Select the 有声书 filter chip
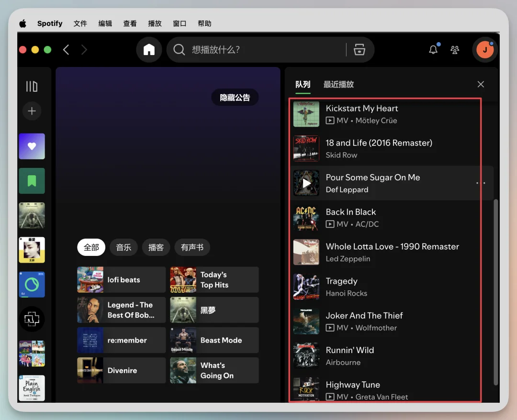The height and width of the screenshot is (420, 517). [192, 247]
